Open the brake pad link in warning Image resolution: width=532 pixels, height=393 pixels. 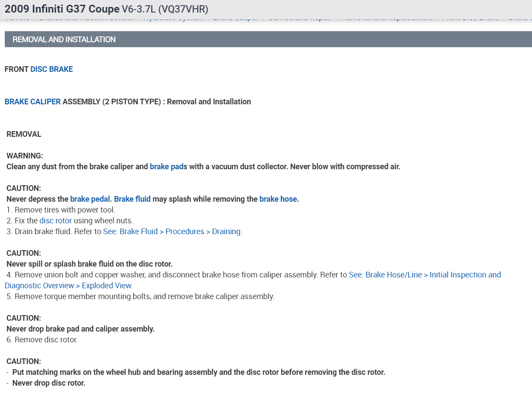click(x=166, y=167)
